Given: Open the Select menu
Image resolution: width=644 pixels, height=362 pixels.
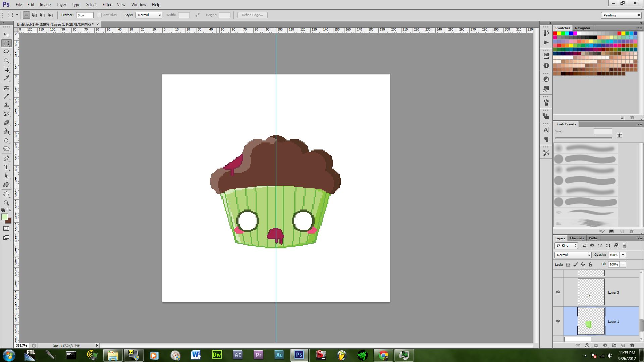Looking at the screenshot, I should click(x=91, y=5).
